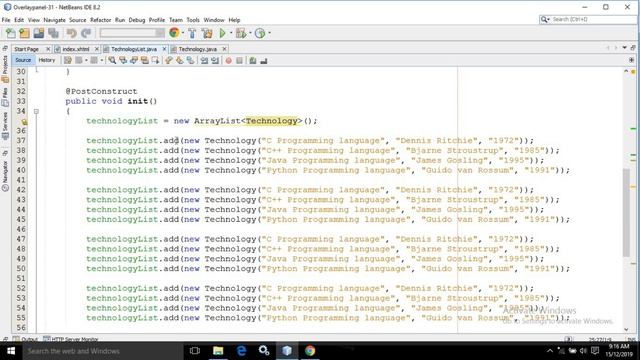Viewport: 640px width, 360px height.
Task: Open Chrome browser selection dropdown arrow
Action: click(183, 33)
